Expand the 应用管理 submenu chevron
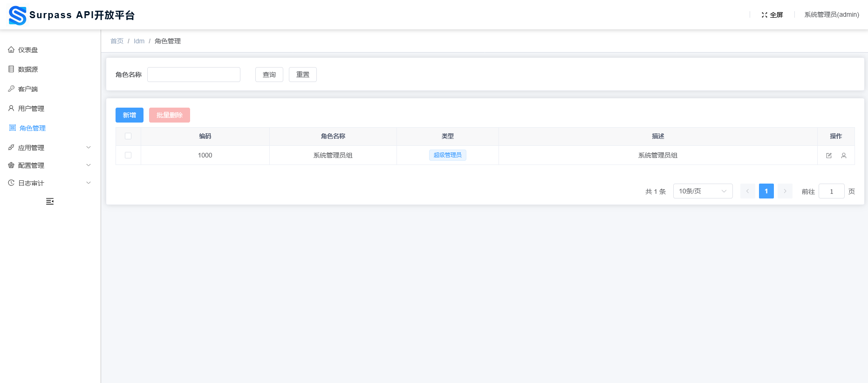The image size is (868, 383). coord(89,147)
